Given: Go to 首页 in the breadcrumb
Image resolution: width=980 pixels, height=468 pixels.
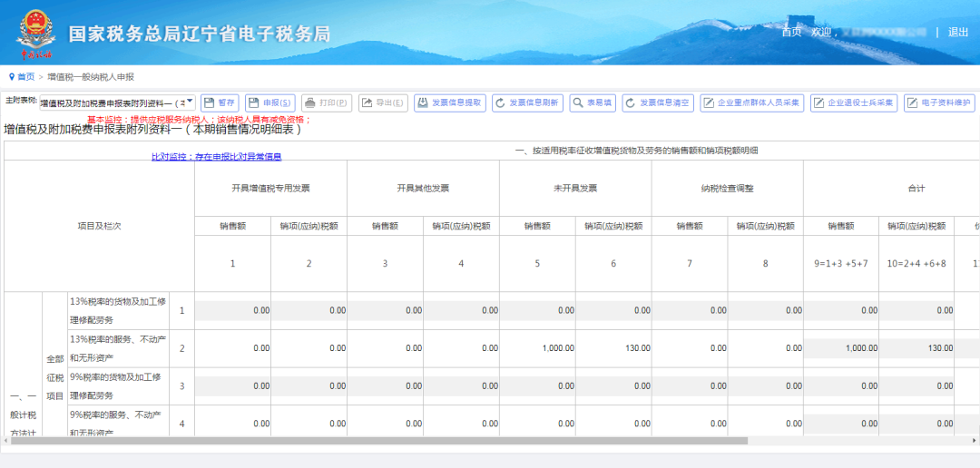Looking at the screenshot, I should [x=26, y=77].
